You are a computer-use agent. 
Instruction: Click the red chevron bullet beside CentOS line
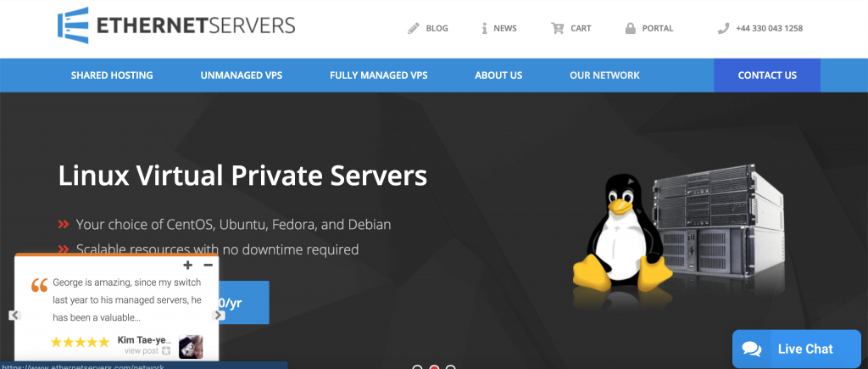point(64,225)
